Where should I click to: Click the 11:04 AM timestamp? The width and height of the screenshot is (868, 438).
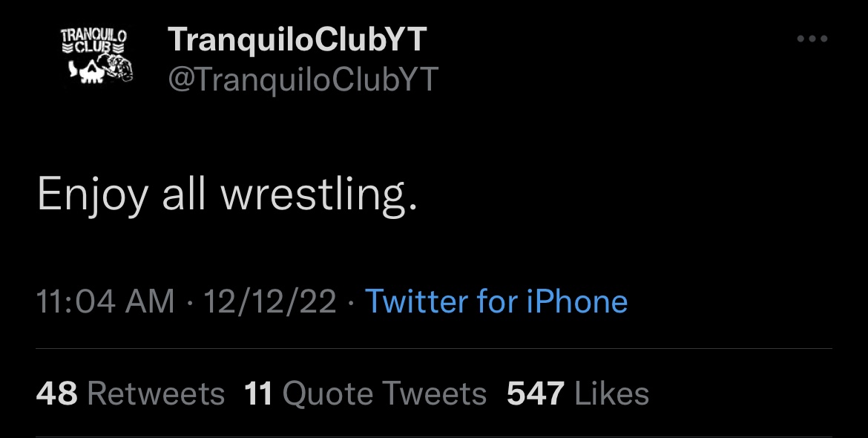tap(105, 302)
